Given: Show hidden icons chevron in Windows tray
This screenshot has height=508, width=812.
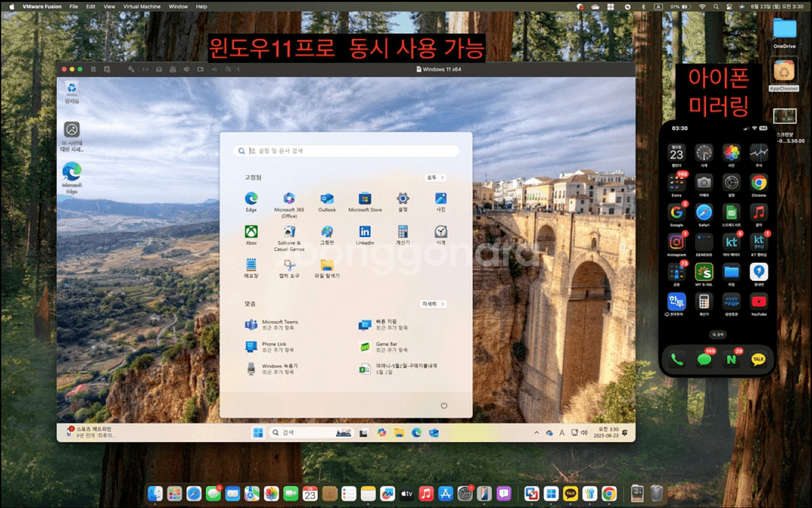Looking at the screenshot, I should pyautogui.click(x=537, y=433).
